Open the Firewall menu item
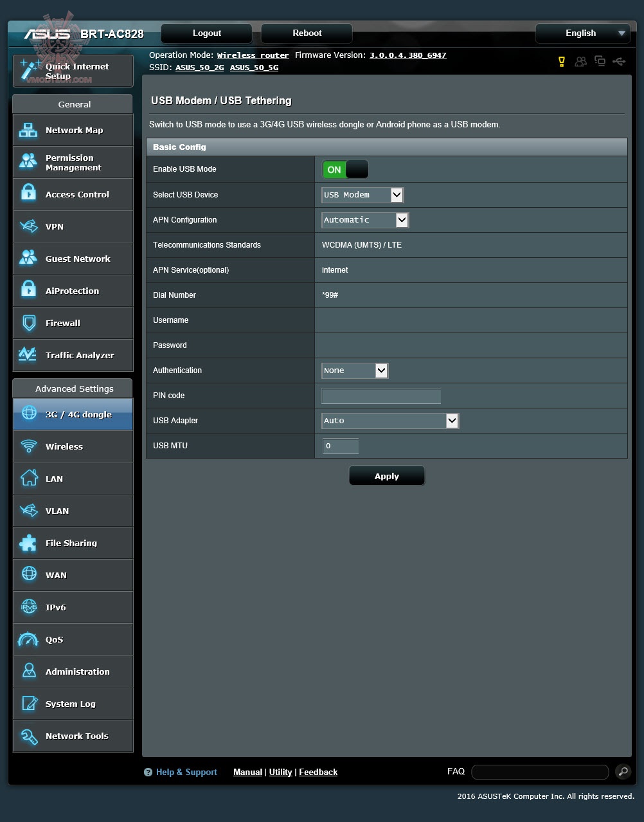Image resolution: width=644 pixels, height=822 pixels. [x=73, y=323]
